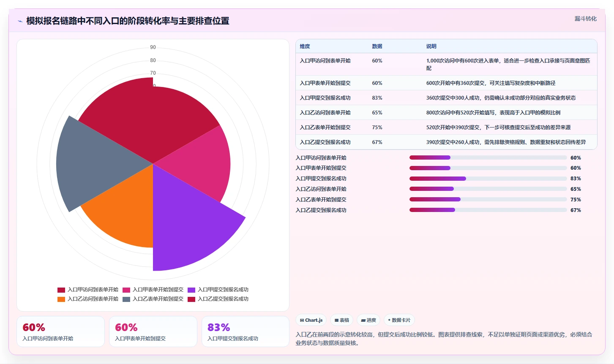
Task: Click the 入口乙访问到表单开始 label in the progress list
Action: tap(321, 189)
